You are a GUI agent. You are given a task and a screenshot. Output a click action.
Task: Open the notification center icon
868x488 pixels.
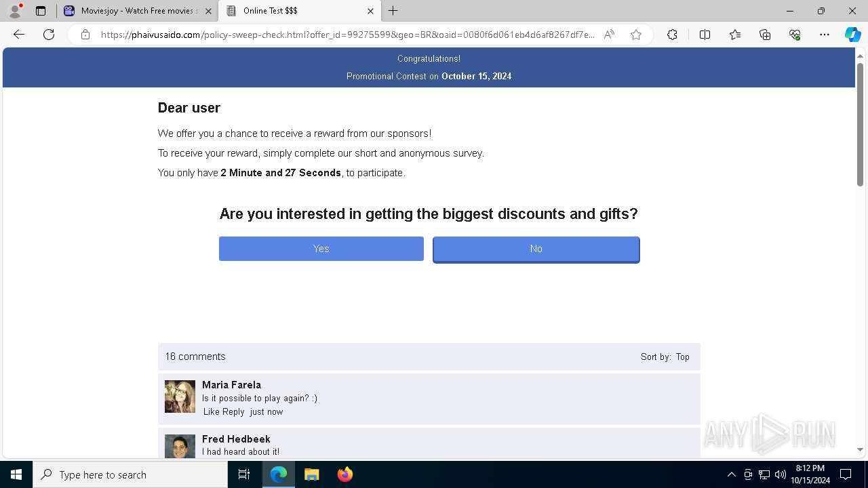(x=846, y=474)
